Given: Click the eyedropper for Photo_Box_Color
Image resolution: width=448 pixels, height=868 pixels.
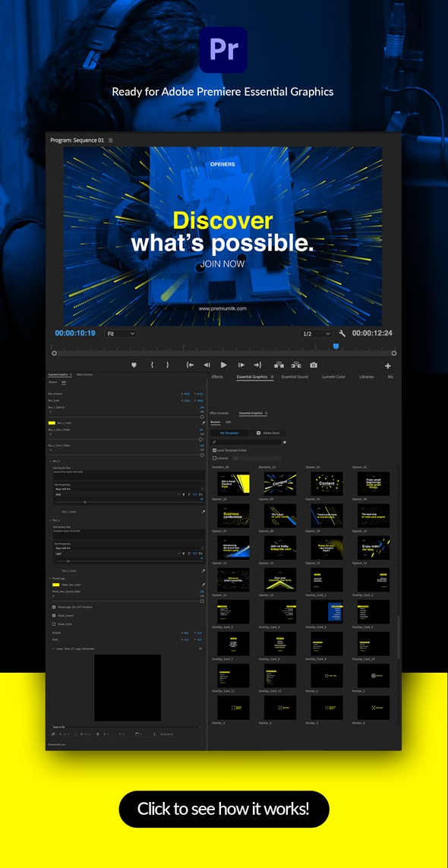Looking at the screenshot, I should (x=203, y=585).
